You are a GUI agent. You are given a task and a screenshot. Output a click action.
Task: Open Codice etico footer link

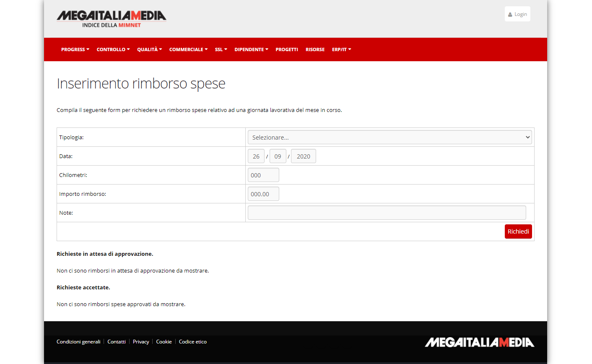[193, 342]
